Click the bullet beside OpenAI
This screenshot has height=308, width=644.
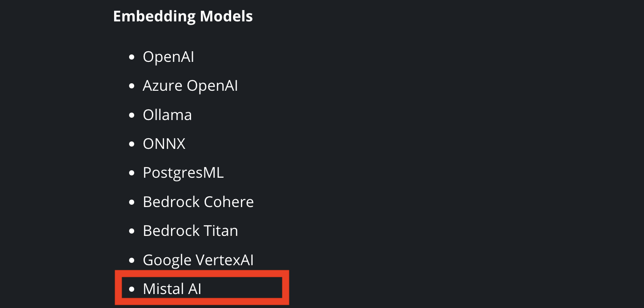pos(132,57)
